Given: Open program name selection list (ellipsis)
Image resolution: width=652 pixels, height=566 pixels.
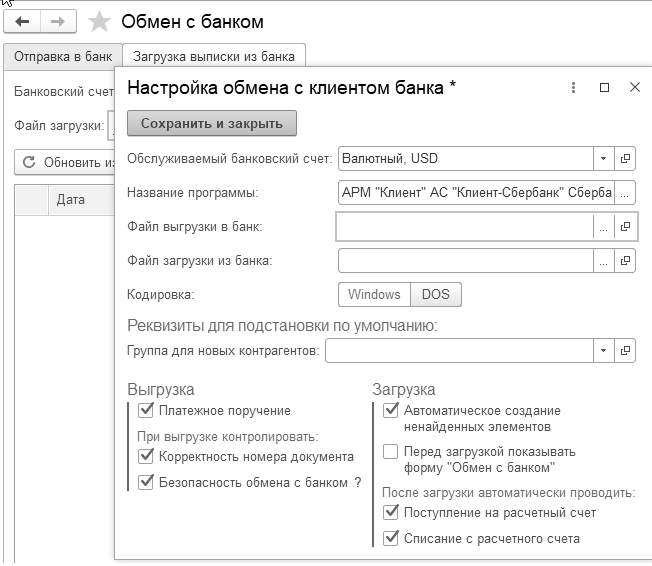Looking at the screenshot, I should (624, 193).
